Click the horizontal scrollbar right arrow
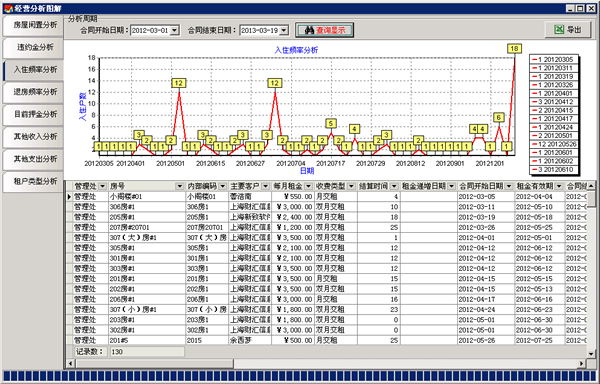Viewport: 600px width, 384px height. [x=582, y=363]
